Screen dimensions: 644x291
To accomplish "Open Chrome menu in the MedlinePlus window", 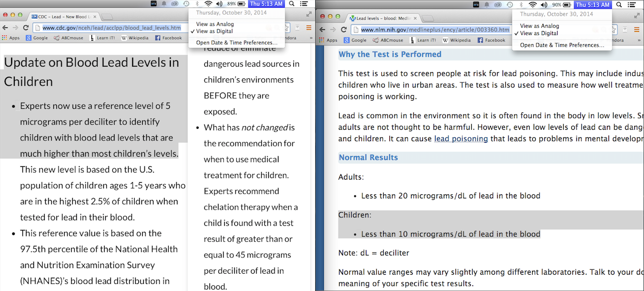I will point(637,30).
